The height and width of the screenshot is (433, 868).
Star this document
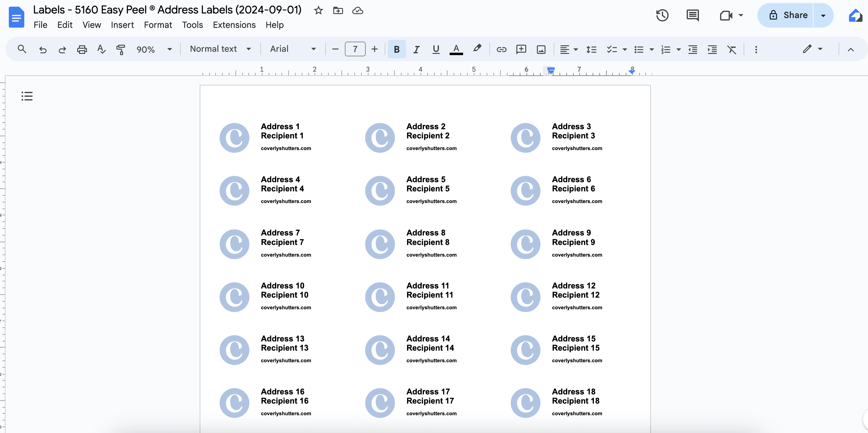pyautogui.click(x=318, y=10)
